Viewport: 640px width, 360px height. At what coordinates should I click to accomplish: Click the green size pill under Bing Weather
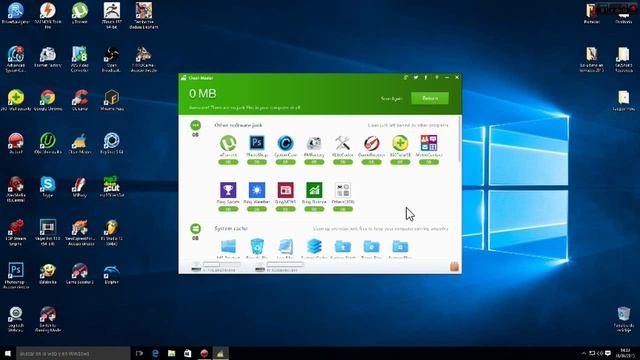tap(257, 209)
